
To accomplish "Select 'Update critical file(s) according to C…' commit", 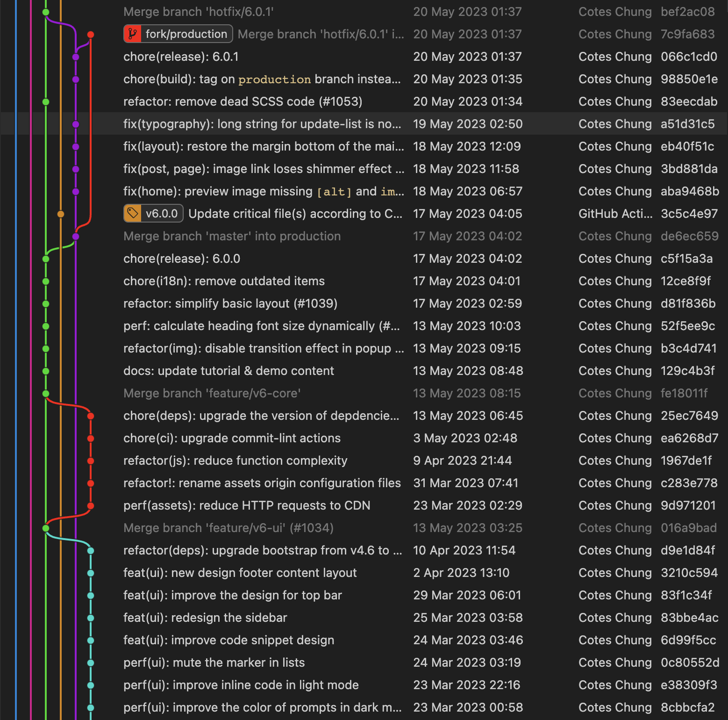I will [x=364, y=214].
